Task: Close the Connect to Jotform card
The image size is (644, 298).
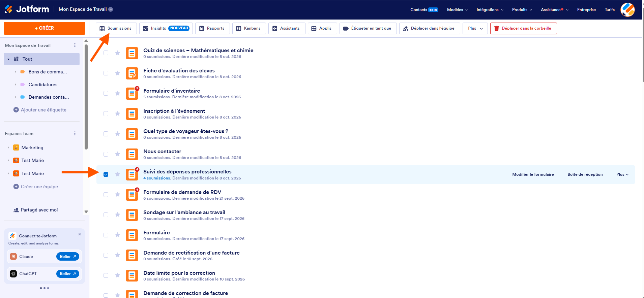Action: (x=80, y=234)
